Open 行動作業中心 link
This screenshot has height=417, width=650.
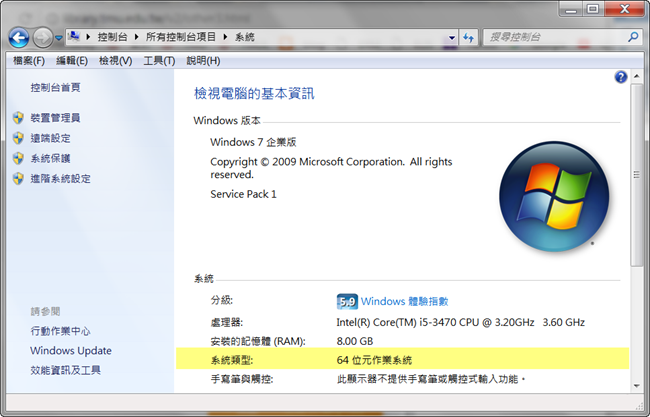click(60, 331)
